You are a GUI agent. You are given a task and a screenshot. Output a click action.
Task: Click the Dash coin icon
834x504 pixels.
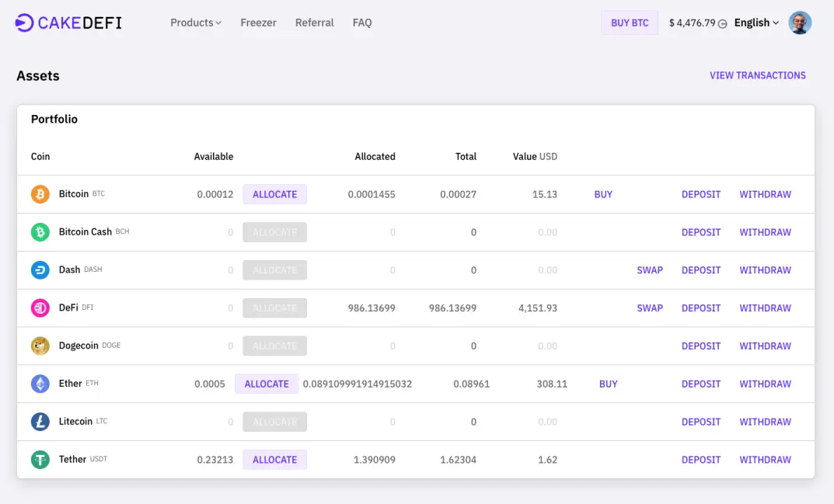point(40,270)
